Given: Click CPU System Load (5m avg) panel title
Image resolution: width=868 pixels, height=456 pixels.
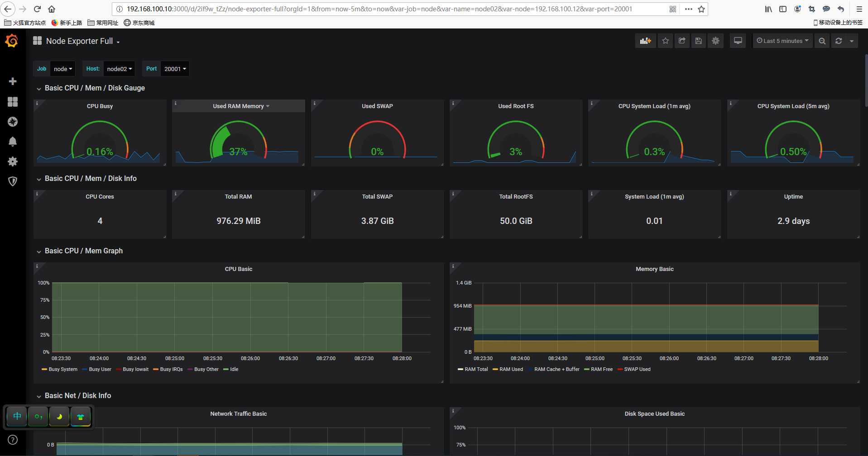Looking at the screenshot, I should tap(793, 106).
